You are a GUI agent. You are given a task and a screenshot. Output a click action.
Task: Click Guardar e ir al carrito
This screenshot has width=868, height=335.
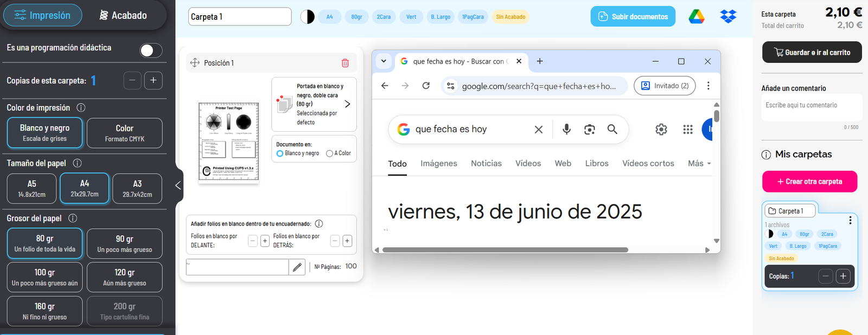(812, 53)
